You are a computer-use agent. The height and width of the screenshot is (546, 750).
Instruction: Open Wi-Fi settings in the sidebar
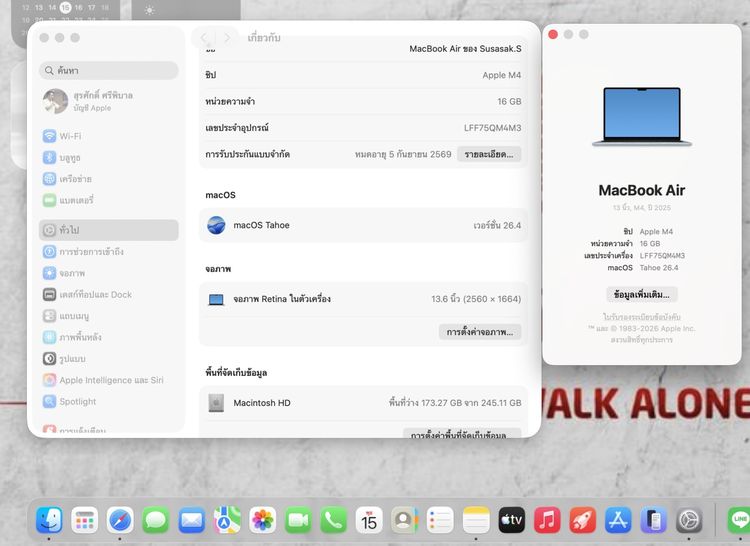coord(110,136)
